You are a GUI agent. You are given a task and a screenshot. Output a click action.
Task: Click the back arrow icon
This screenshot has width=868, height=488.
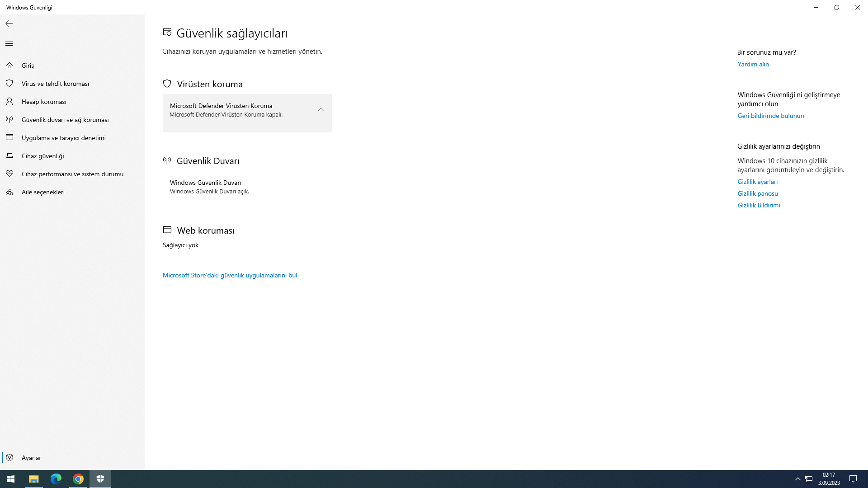coord(9,23)
